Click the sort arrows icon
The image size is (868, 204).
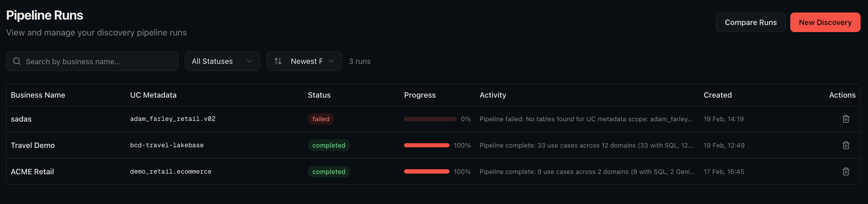(x=278, y=61)
